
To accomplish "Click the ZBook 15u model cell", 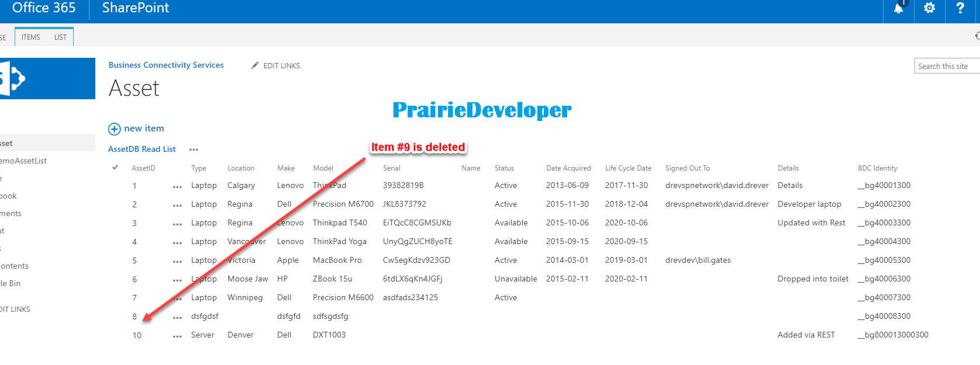I will coord(333,279).
